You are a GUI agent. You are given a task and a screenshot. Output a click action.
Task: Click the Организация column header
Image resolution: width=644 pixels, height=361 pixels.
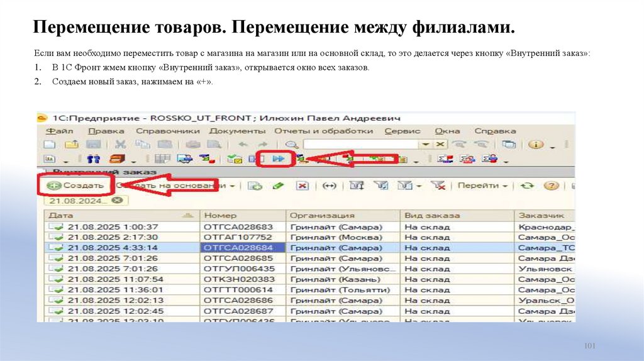[343, 215]
